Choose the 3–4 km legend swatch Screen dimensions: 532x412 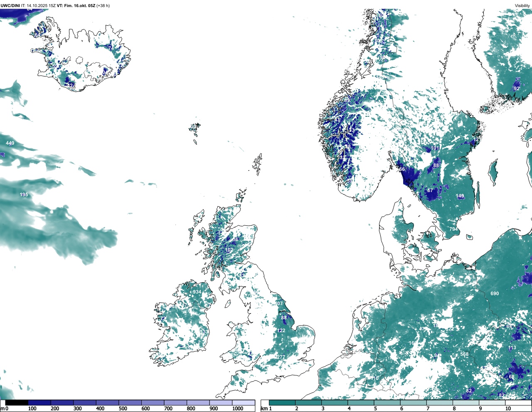335,403
